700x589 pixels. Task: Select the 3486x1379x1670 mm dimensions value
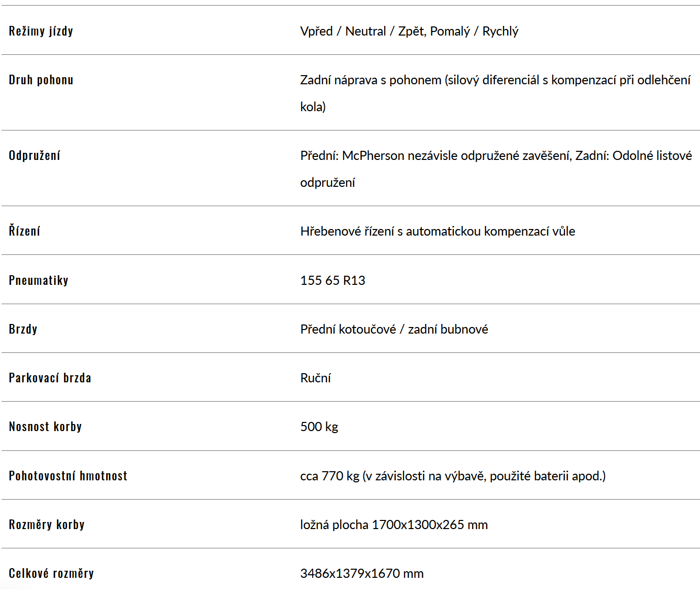361,573
